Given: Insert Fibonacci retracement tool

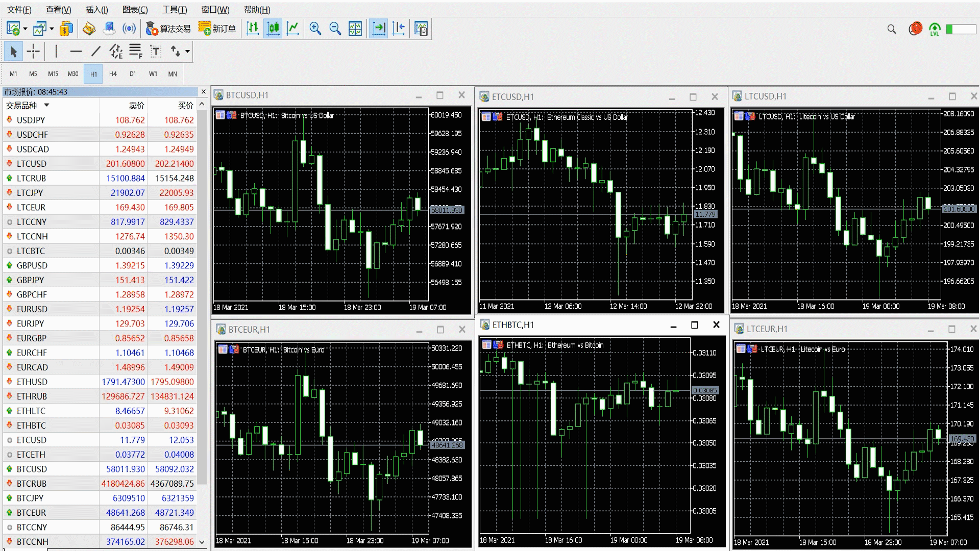Looking at the screenshot, I should [x=136, y=51].
